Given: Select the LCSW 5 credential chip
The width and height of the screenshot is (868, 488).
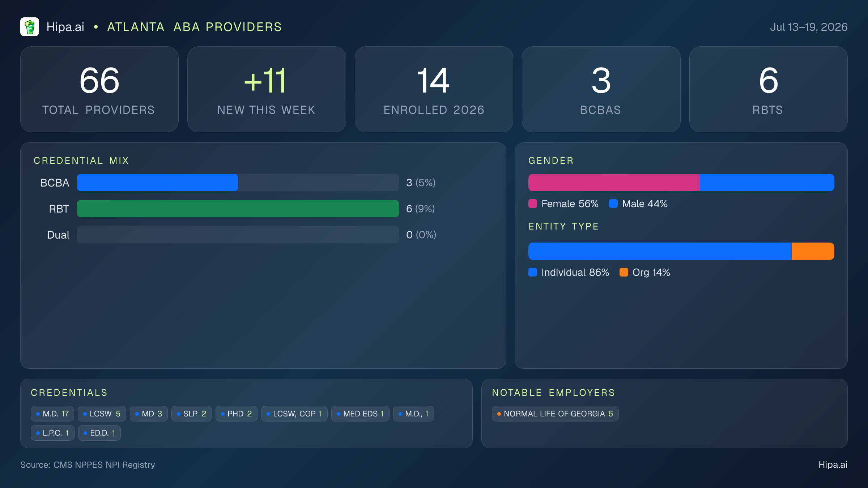Looking at the screenshot, I should pyautogui.click(x=102, y=414).
